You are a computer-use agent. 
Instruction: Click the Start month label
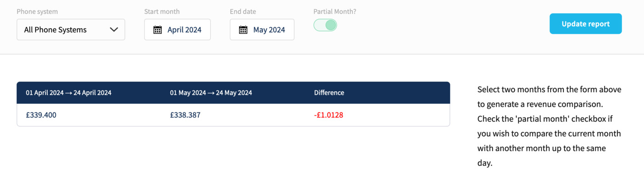pos(162,11)
